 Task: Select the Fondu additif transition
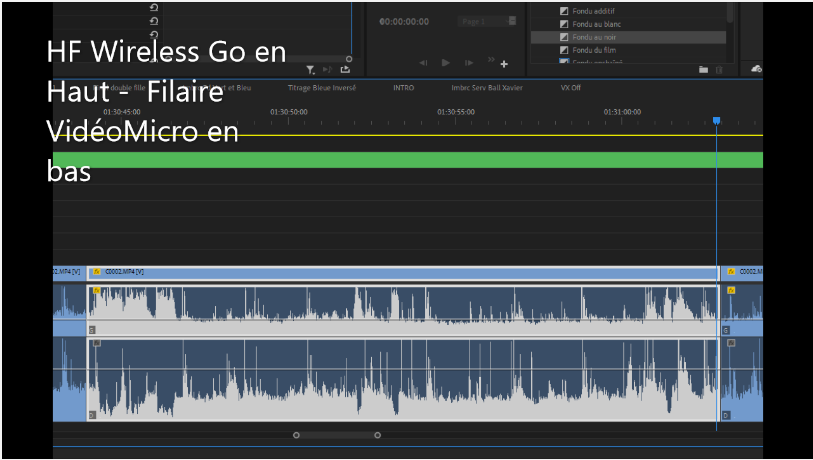594,11
